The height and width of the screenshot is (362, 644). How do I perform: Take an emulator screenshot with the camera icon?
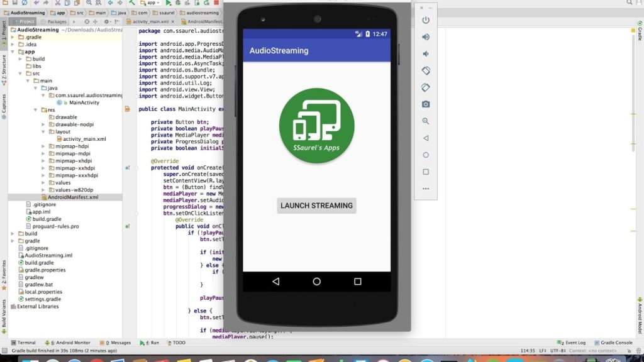(426, 104)
